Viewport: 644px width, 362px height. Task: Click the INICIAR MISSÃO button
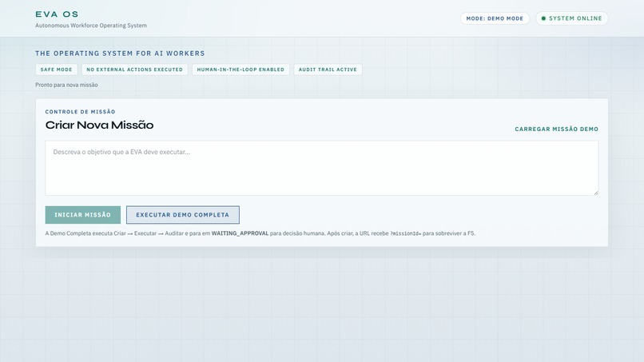pyautogui.click(x=82, y=215)
